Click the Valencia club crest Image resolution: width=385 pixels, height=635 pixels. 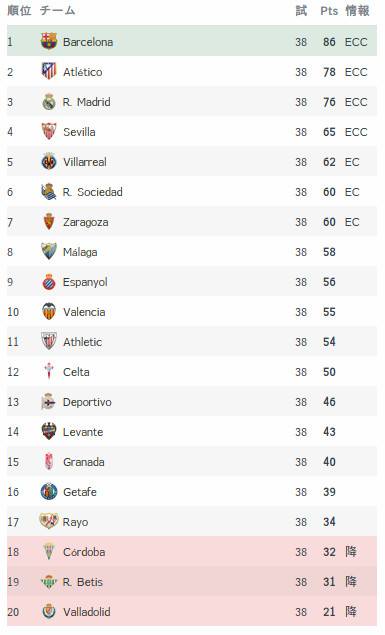pyautogui.click(x=49, y=311)
